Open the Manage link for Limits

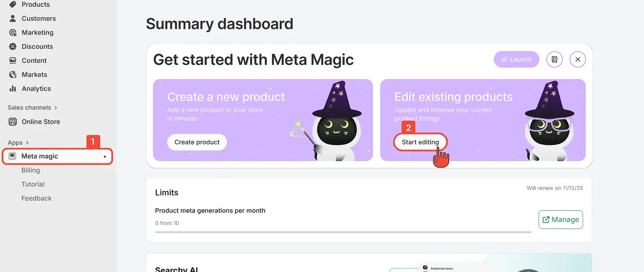(561, 219)
